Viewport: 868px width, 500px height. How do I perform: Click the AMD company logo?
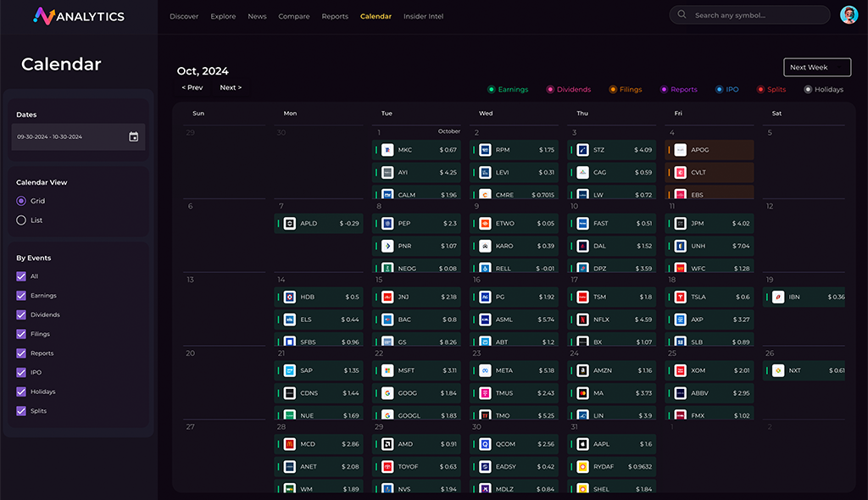387,444
